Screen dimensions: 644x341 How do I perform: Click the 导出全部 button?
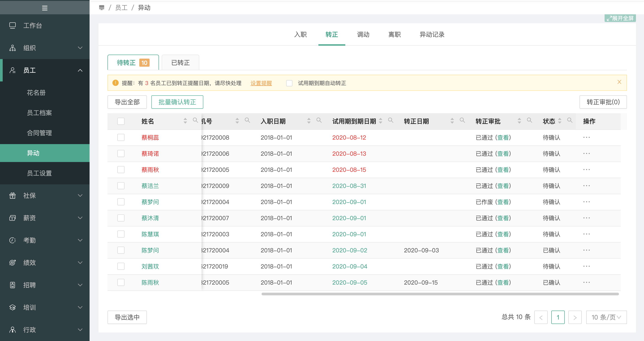coord(127,102)
